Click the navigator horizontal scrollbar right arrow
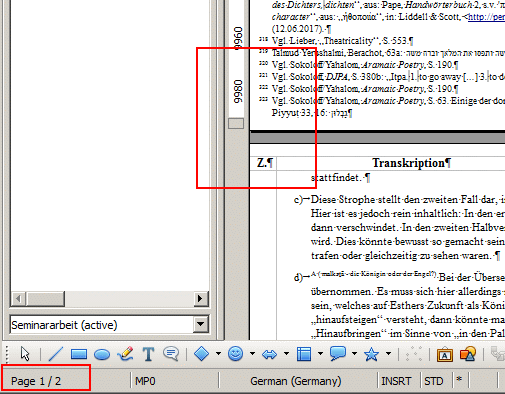505x394 pixels. (x=200, y=298)
